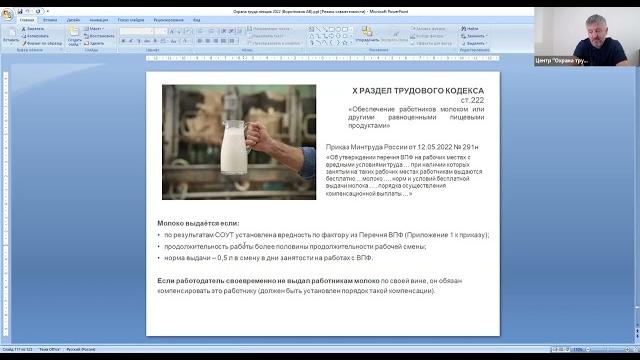Viewport: 640px width, 360px height.
Task: Toggle align text left
Action: tap(200, 41)
